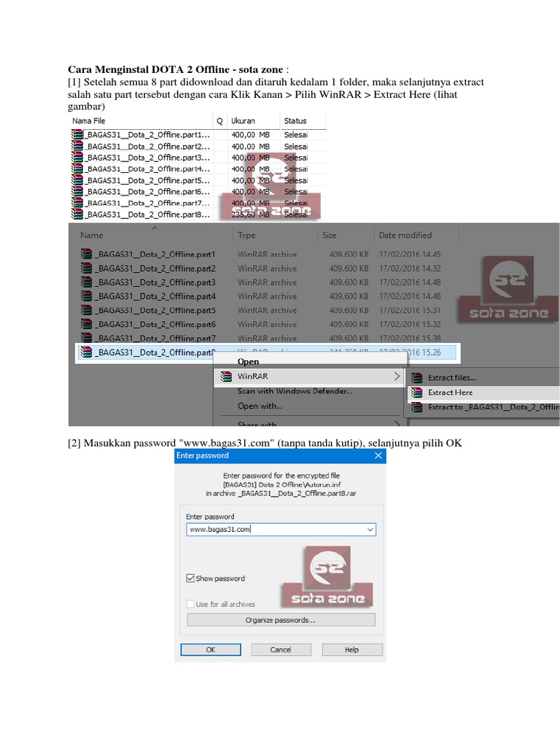Choose Open with... in context menu
The image size is (560, 747).
(260, 406)
